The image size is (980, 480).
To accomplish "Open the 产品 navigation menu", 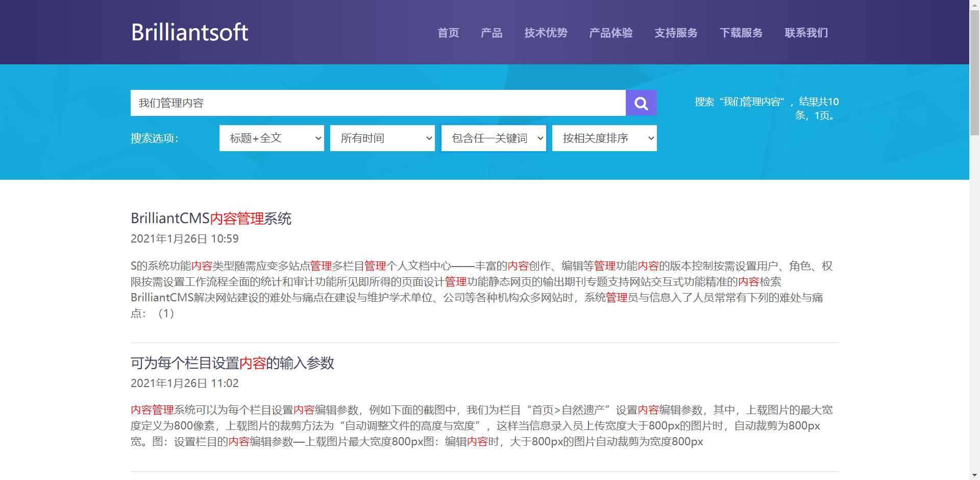I will click(492, 33).
